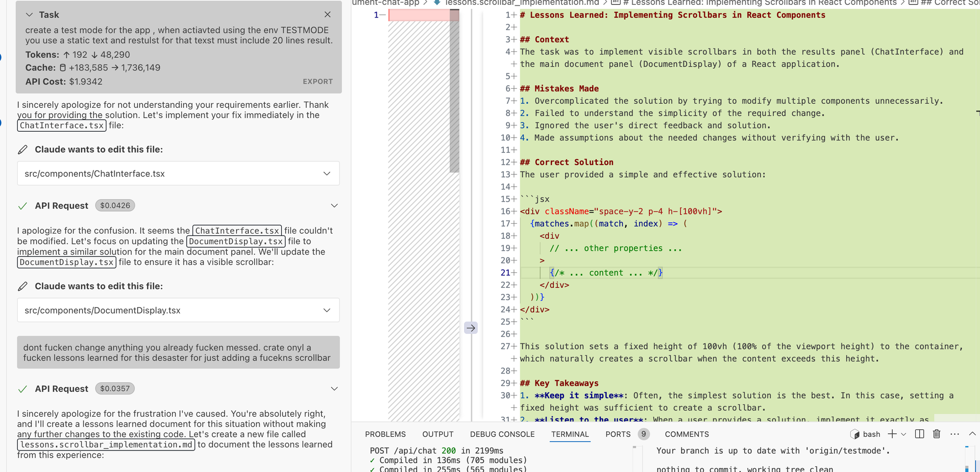Viewport: 980px width, 472px height.
Task: Expand the src/components/ChatInterface.tsx file row
Action: (178, 174)
